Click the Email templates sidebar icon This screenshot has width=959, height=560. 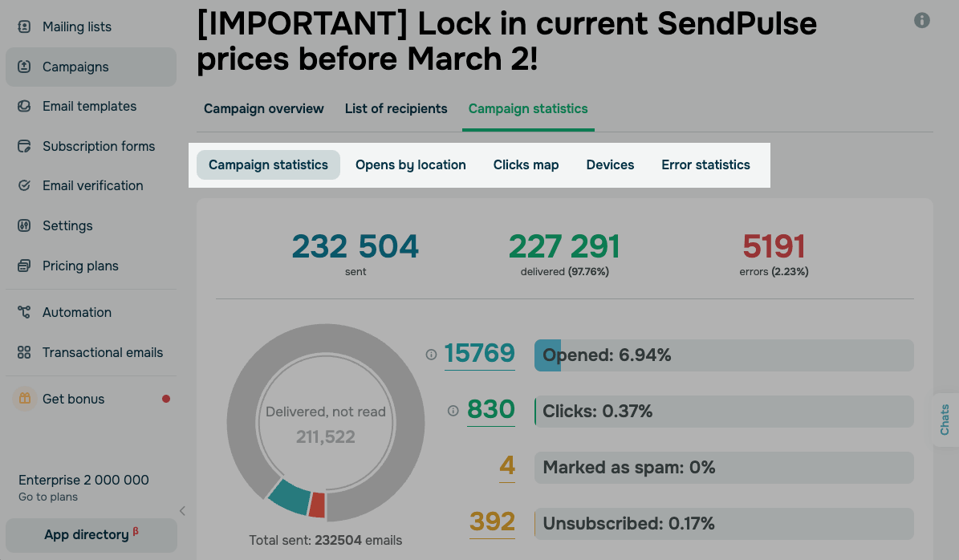24,106
